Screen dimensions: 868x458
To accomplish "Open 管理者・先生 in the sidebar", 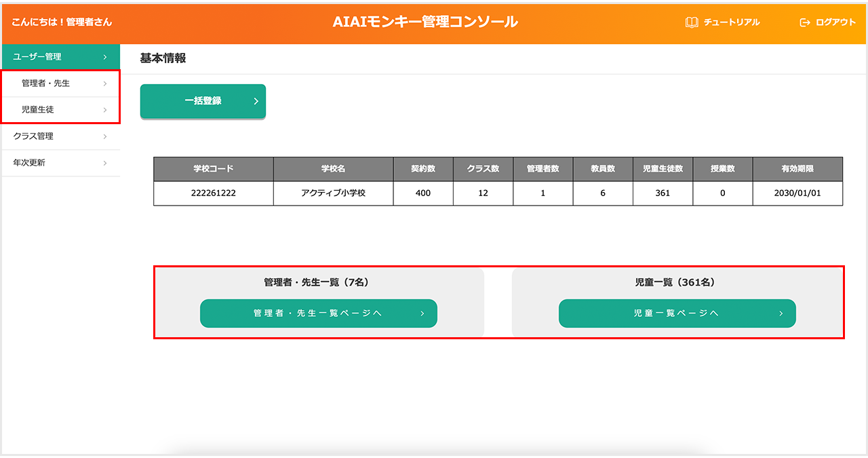I will [45, 83].
